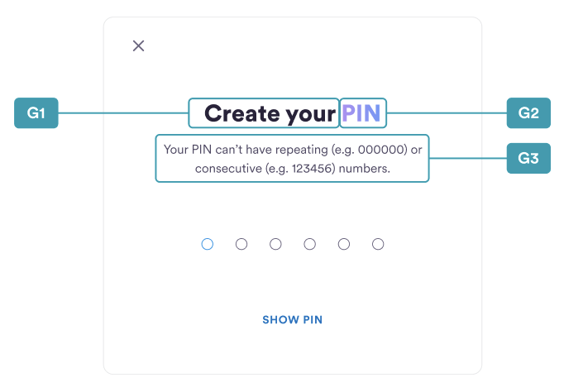Close the Create your PIN dialog
The image size is (564, 392).
[x=138, y=45]
